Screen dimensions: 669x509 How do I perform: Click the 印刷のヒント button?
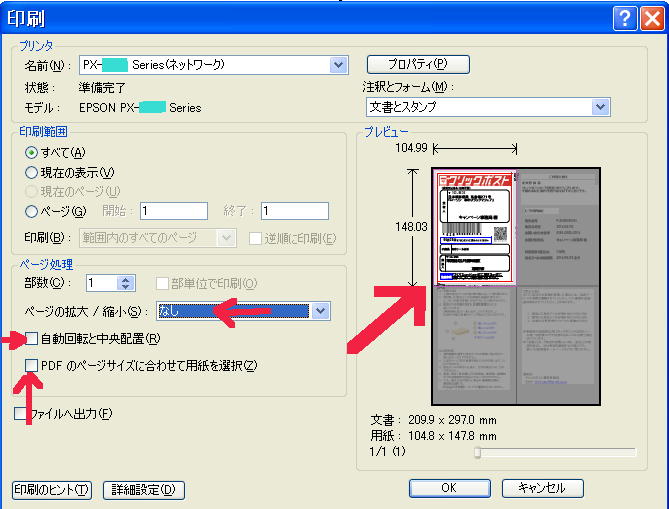pyautogui.click(x=52, y=490)
